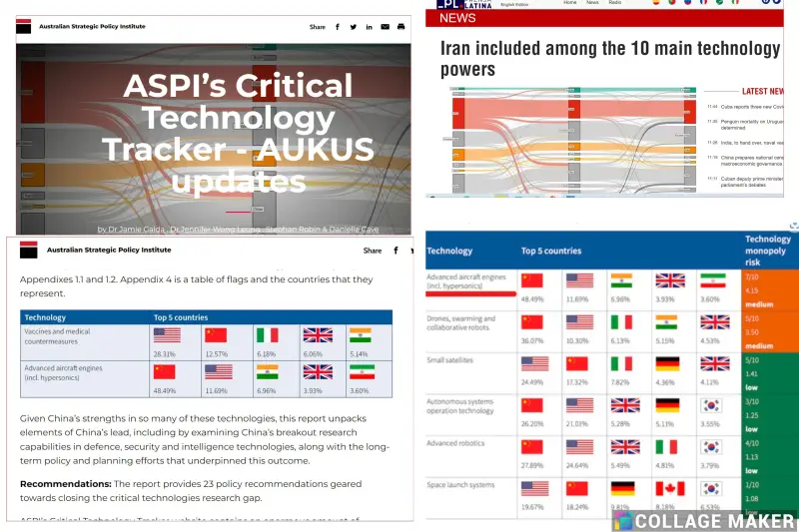The image size is (799, 532).
Task: Share the ASPI article on Facebook
Action: 337,27
